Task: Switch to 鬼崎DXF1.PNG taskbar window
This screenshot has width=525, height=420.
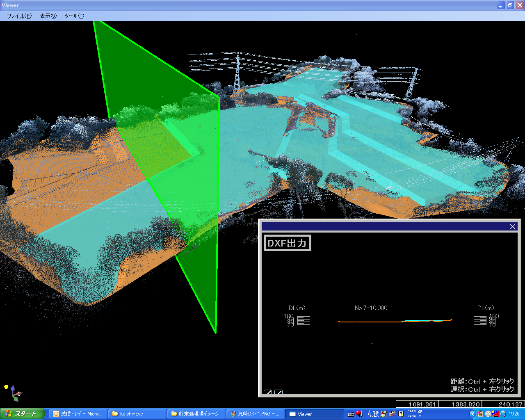Action: 254,414
